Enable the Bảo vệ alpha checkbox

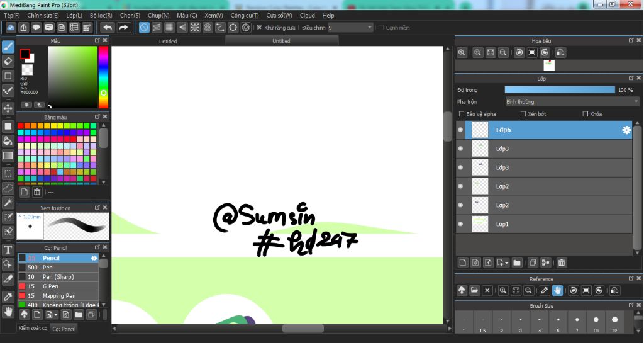click(x=462, y=114)
